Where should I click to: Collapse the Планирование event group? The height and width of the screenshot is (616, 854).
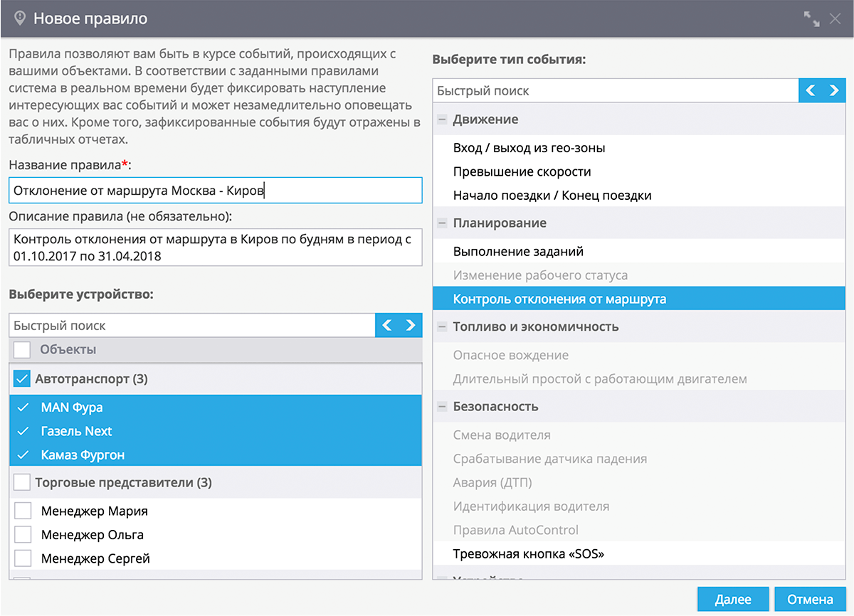(442, 223)
